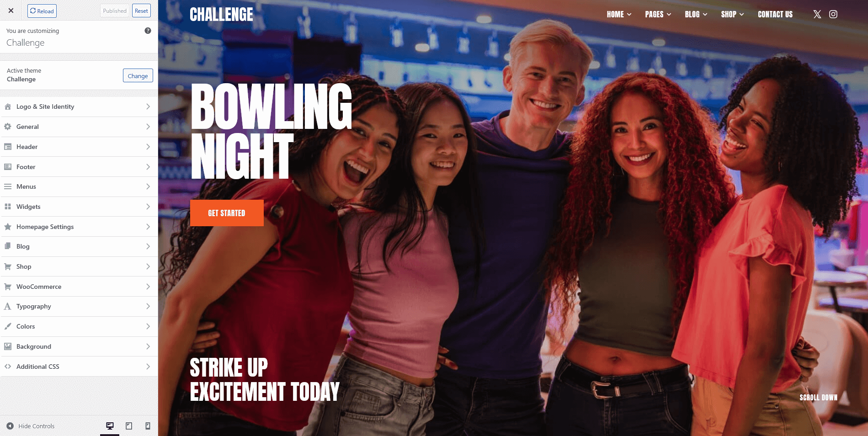Open the Additional CSS section
This screenshot has height=436, width=868.
(79, 367)
